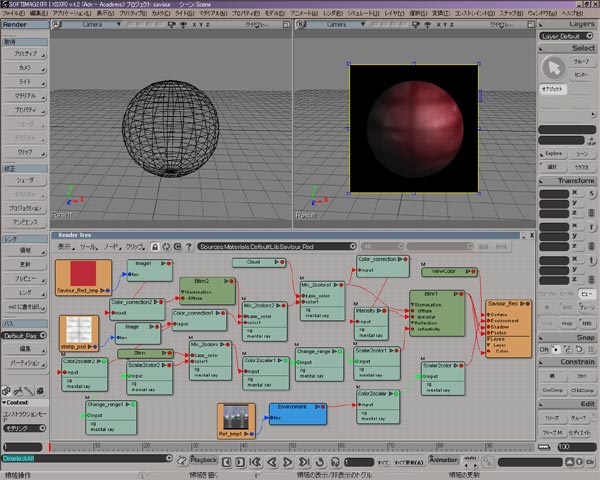Image resolution: width=600 pixels, height=480 pixels.
Task: Toggle Snap ON button
Action: pyautogui.click(x=544, y=349)
